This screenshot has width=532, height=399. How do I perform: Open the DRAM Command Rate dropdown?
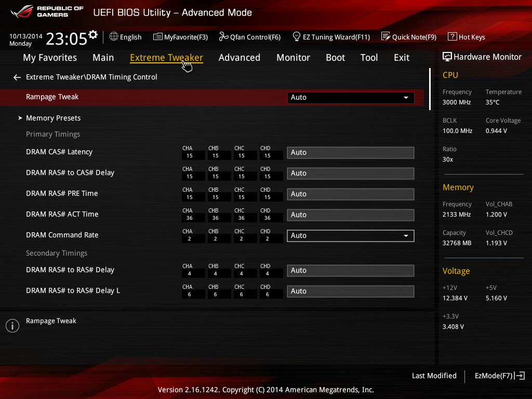351,236
